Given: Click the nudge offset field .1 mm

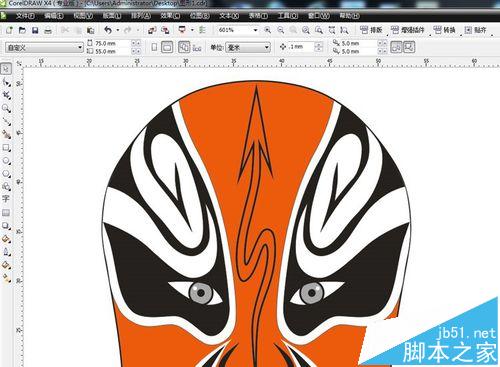Looking at the screenshot, I should point(301,47).
